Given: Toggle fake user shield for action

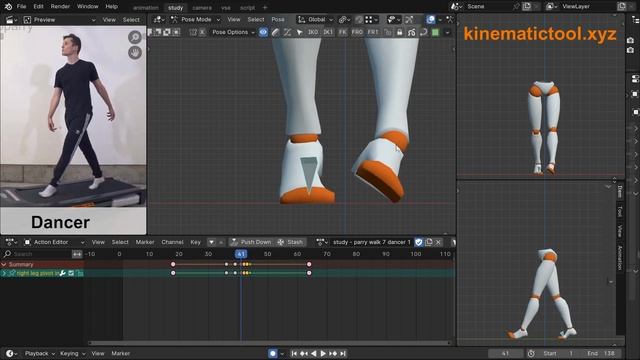Looking at the screenshot, I should pyautogui.click(x=419, y=242).
